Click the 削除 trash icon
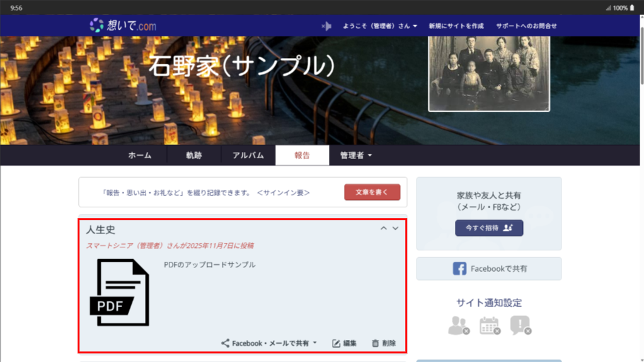Image resolution: width=644 pixels, height=362 pixels. click(x=376, y=344)
